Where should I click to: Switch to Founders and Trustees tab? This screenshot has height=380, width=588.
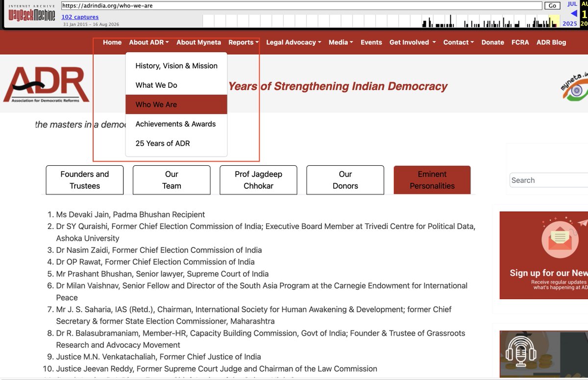[85, 180]
